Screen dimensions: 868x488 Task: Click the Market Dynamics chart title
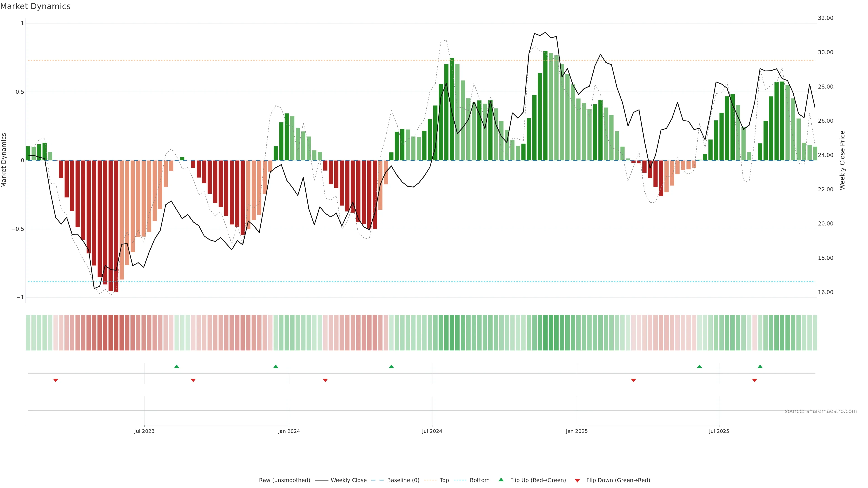click(x=35, y=6)
